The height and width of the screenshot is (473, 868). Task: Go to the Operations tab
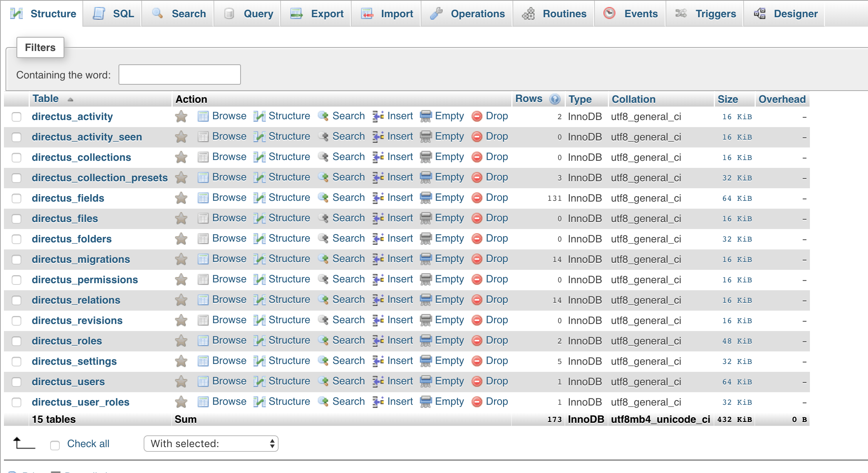click(x=467, y=14)
